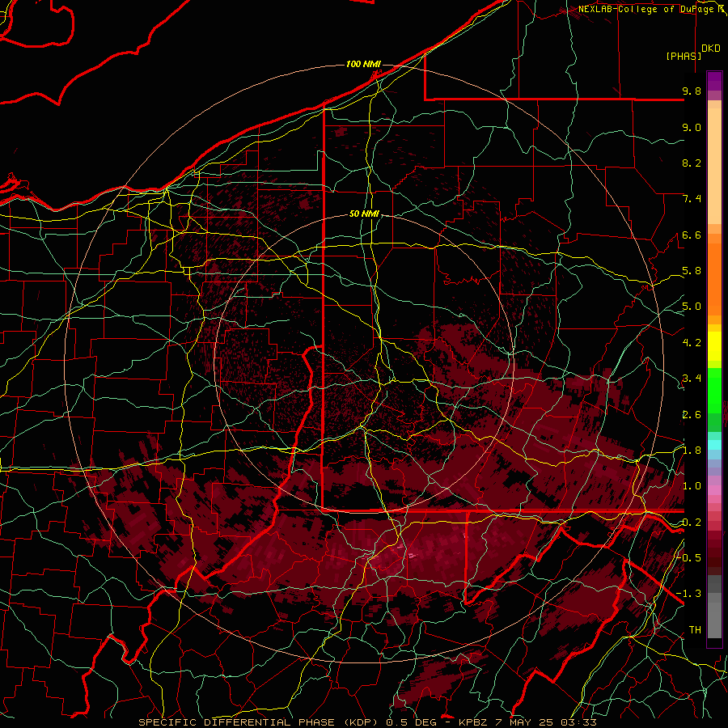
Task: Click the 100 NMI range ring label
Action: 363,64
